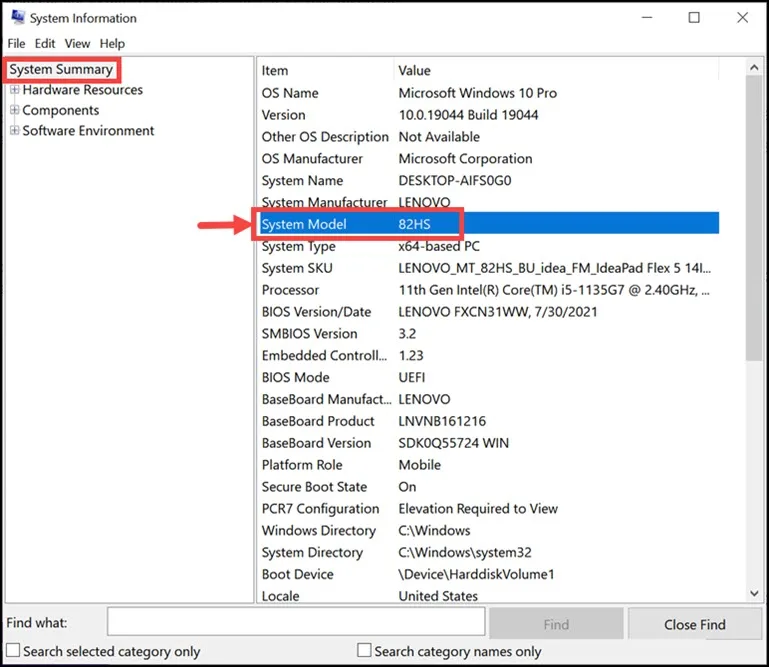Select the Hardware Resources tree item

82,90
